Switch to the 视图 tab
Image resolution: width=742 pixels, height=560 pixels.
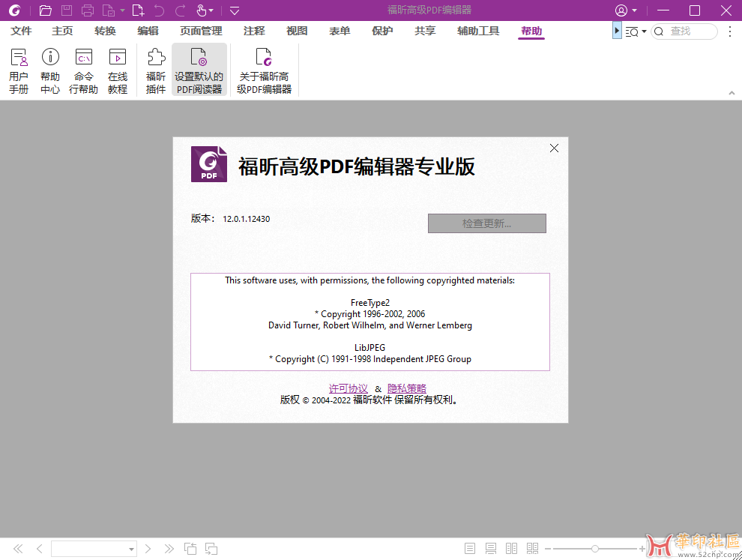[298, 31]
